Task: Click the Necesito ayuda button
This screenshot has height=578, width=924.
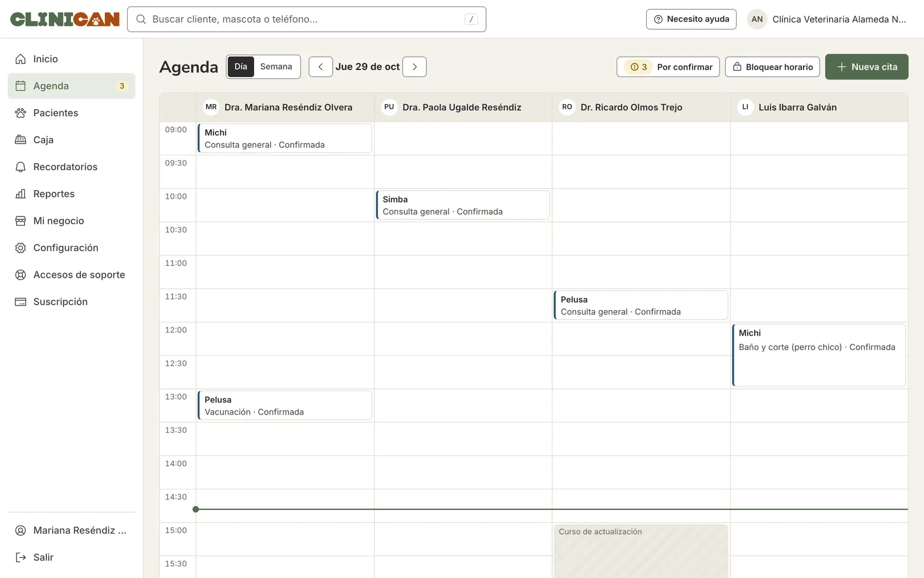Action: click(691, 19)
